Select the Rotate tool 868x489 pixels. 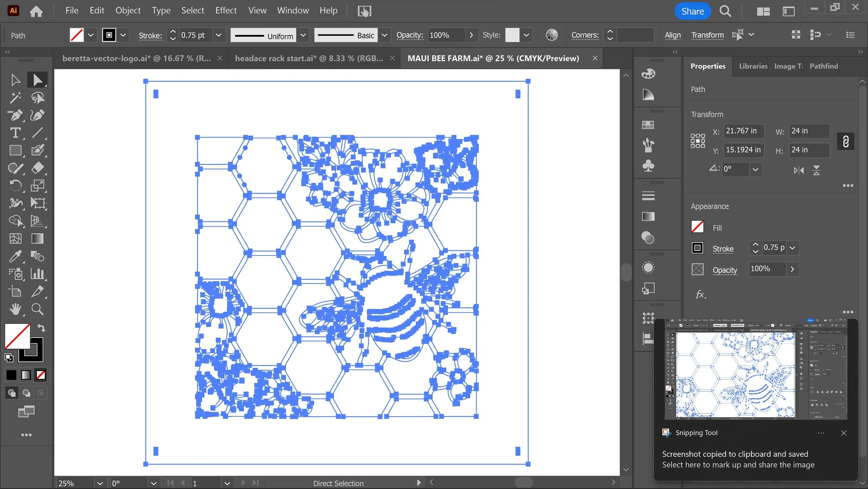click(15, 186)
